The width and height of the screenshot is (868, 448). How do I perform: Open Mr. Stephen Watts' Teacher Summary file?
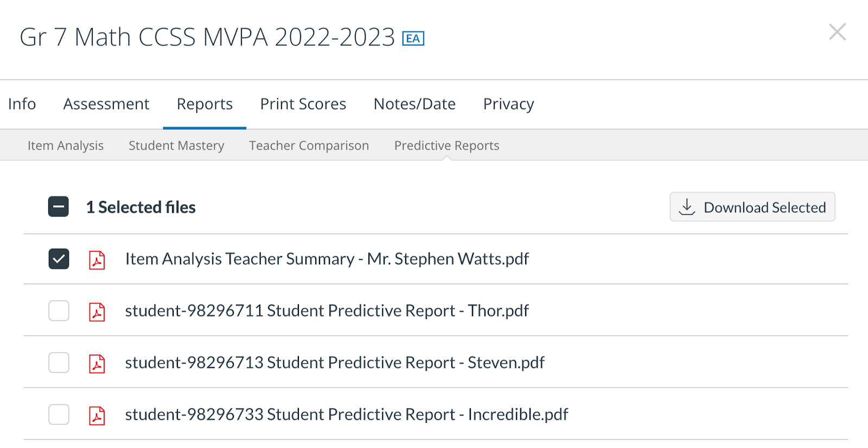click(x=327, y=259)
